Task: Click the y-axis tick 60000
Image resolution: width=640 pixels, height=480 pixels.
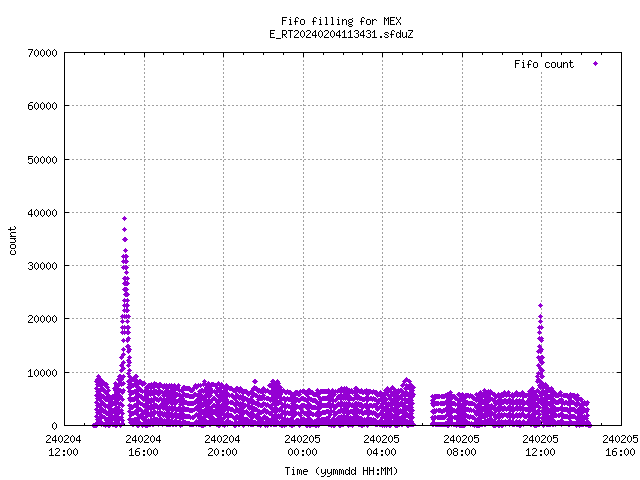Action: pos(42,106)
